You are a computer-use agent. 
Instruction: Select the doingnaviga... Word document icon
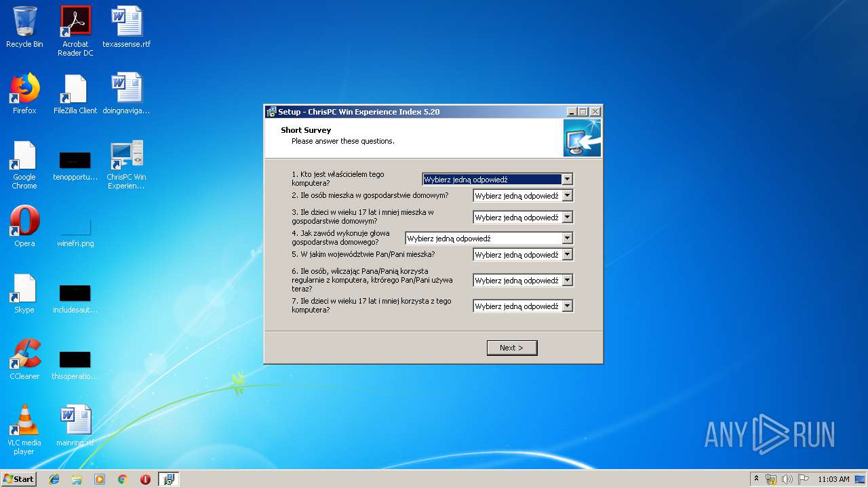(126, 94)
